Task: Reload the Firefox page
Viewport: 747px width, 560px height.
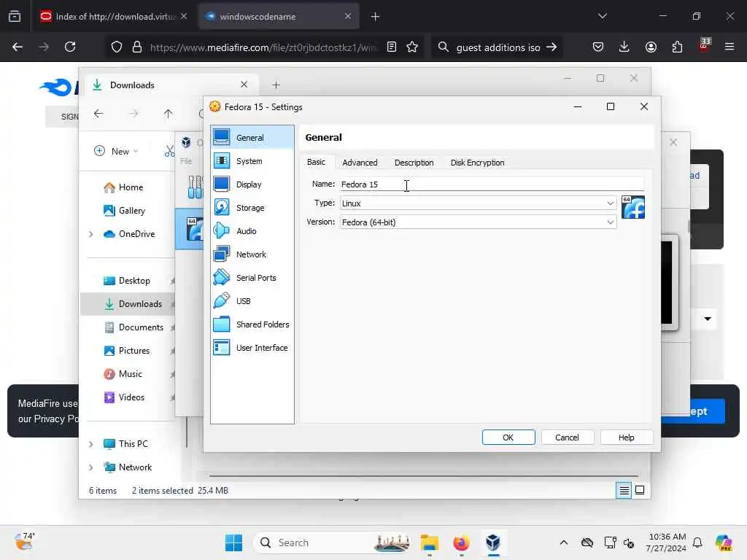Action: point(70,47)
